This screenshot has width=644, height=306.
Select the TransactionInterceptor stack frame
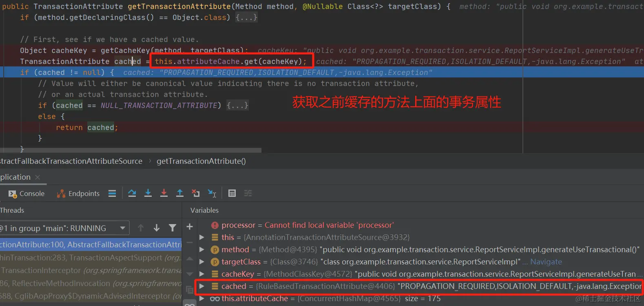click(x=91, y=270)
